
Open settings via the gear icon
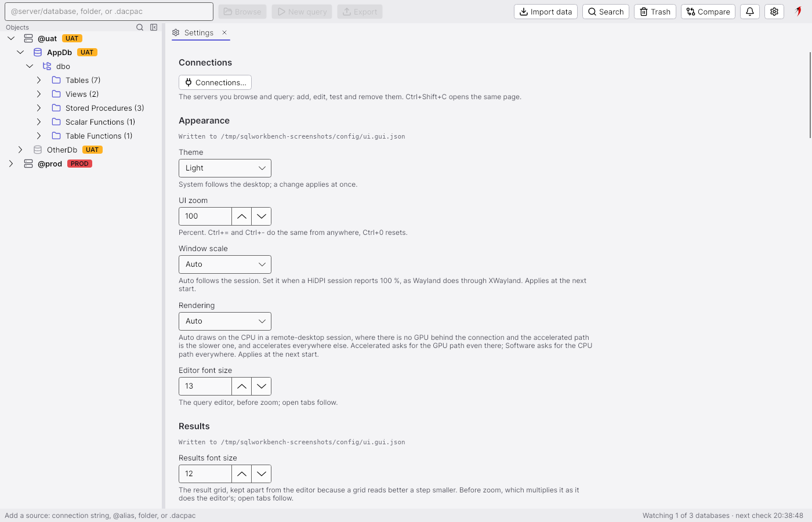point(774,12)
